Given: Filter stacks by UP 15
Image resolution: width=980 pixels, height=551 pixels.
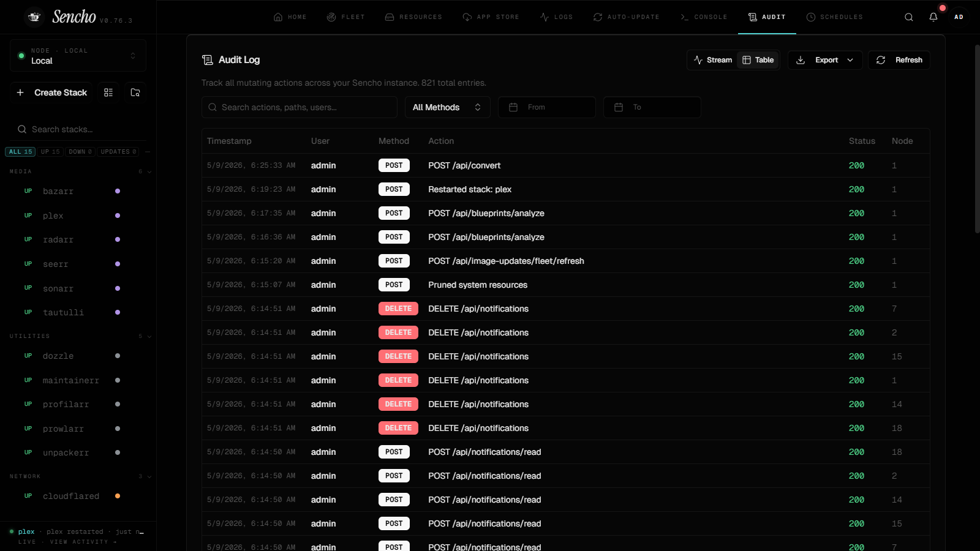Looking at the screenshot, I should point(50,152).
